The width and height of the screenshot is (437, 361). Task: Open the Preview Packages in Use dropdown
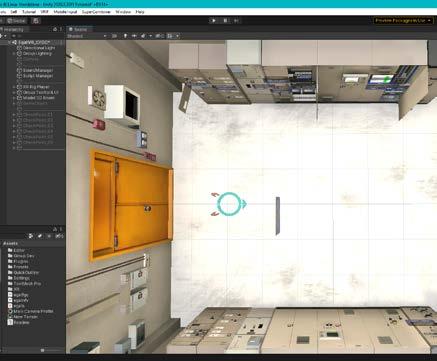click(403, 21)
